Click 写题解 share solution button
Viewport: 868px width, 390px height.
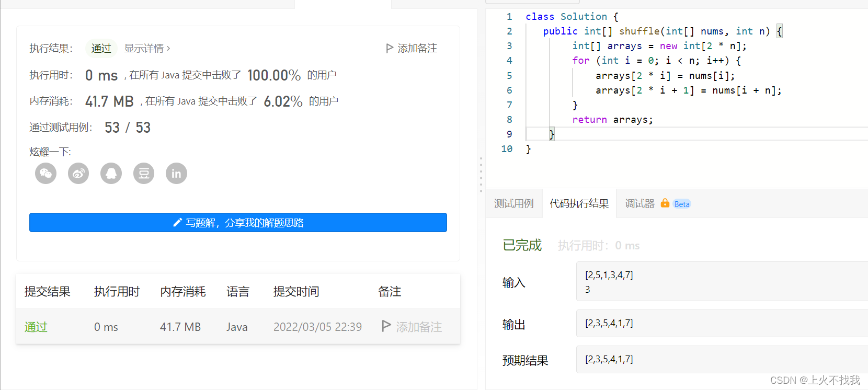click(x=238, y=222)
